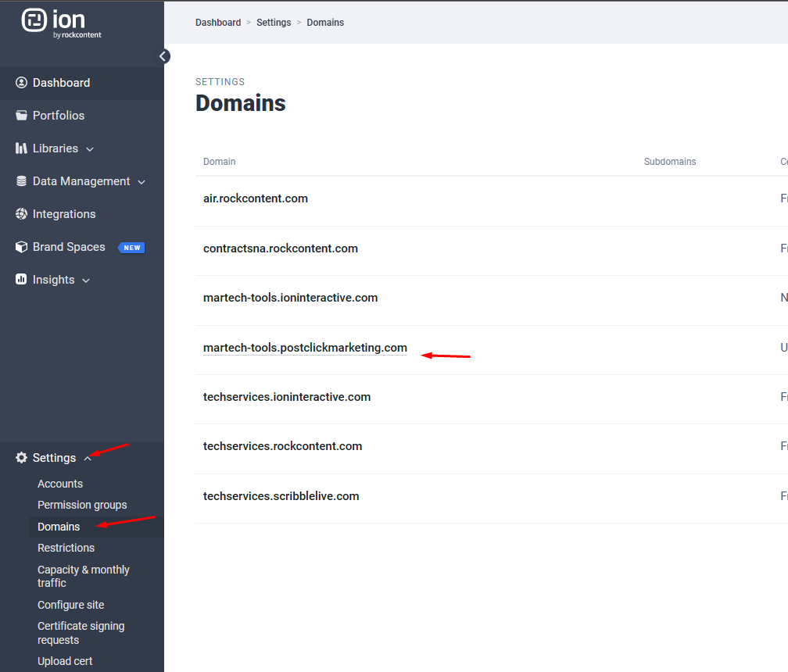Click the Integrations globe icon

coord(21,214)
